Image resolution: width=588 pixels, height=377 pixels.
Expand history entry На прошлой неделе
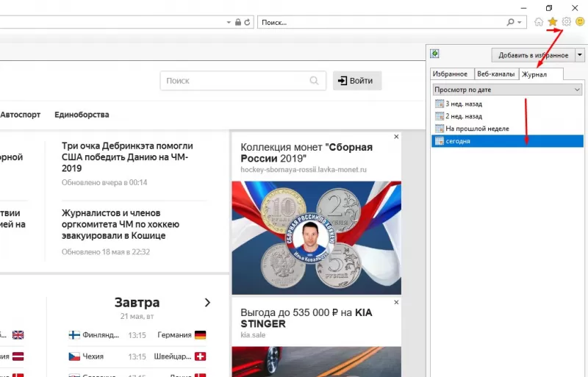pyautogui.click(x=507, y=129)
